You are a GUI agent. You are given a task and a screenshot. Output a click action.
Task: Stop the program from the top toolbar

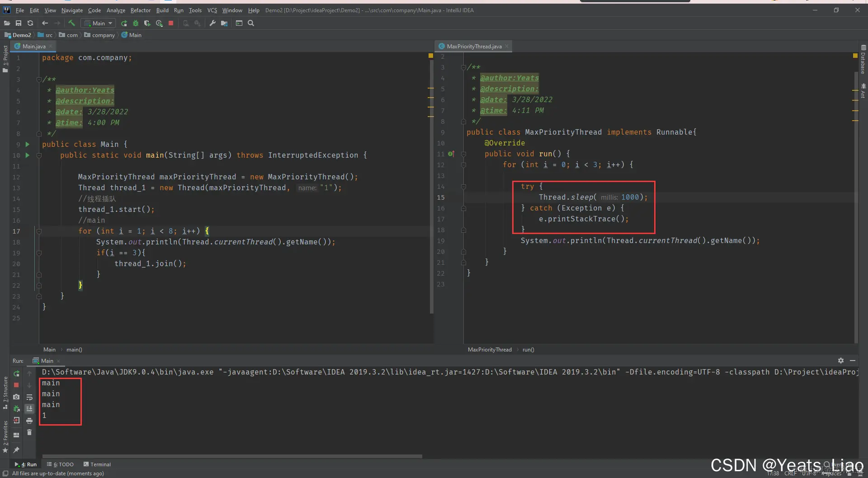coord(171,23)
